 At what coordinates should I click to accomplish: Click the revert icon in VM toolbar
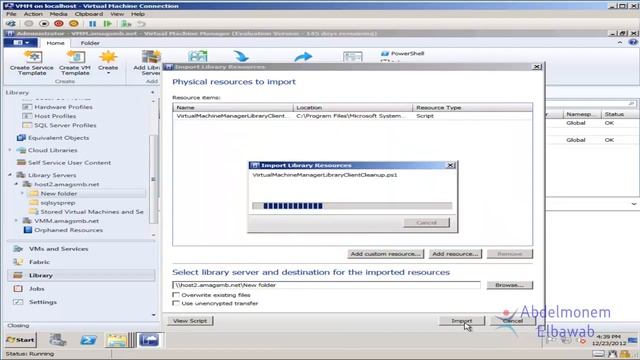click(141, 24)
